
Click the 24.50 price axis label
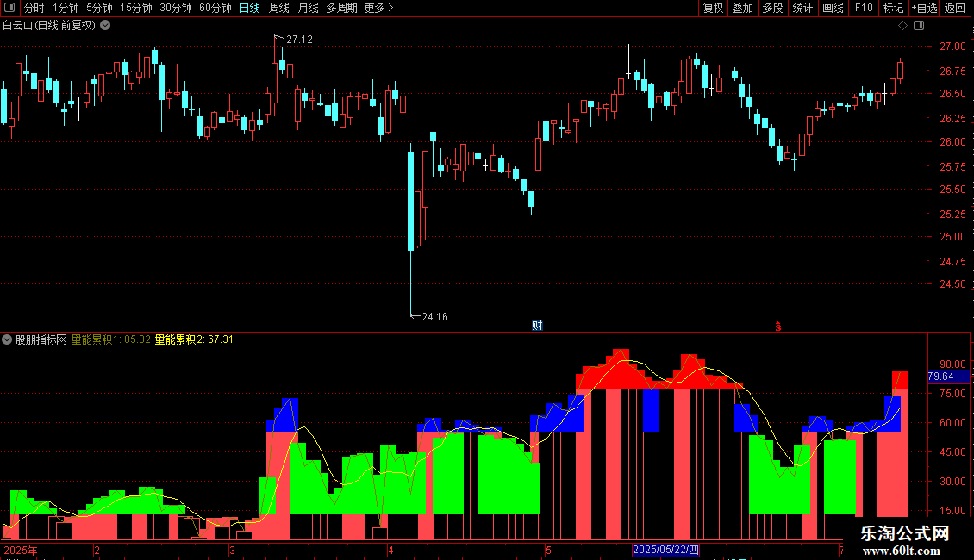click(952, 284)
